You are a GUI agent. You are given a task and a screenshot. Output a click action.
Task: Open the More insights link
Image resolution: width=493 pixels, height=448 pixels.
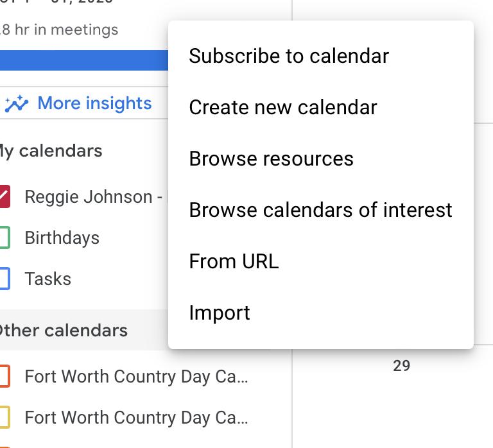[94, 103]
